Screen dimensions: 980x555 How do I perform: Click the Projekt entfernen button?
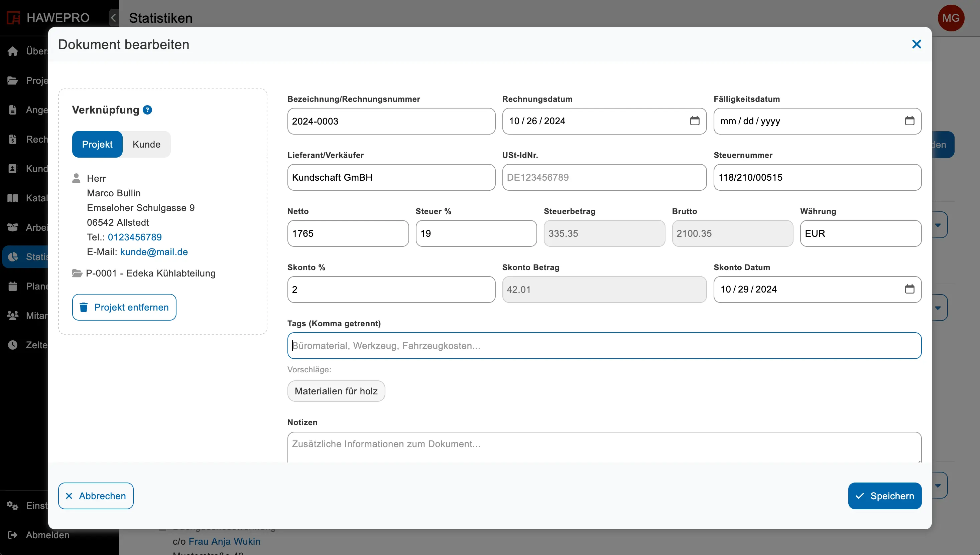(x=124, y=307)
